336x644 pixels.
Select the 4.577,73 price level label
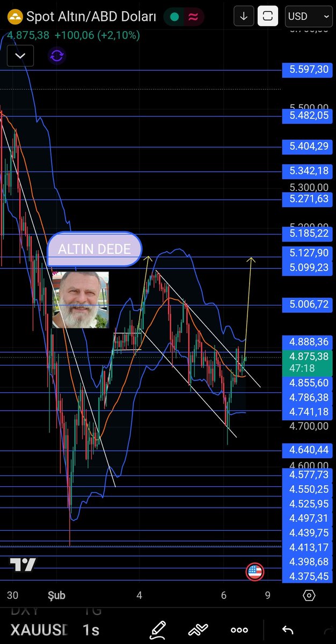coord(309,475)
